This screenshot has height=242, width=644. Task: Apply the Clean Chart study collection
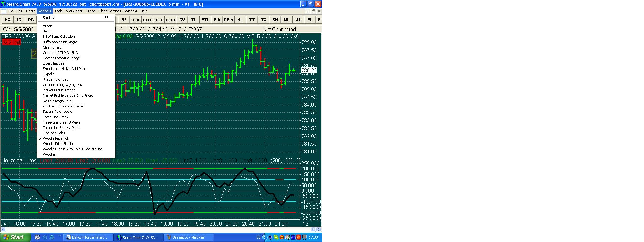tap(76, 47)
